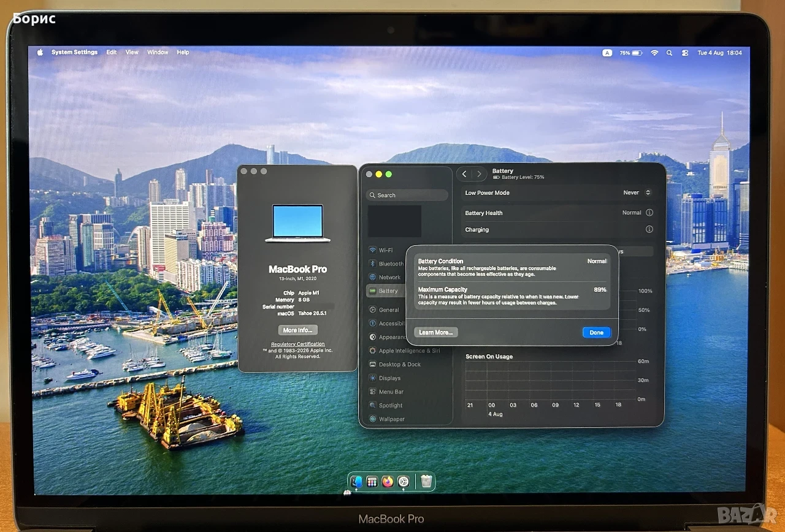Click the Learn More... button
This screenshot has height=532, width=785.
pyautogui.click(x=436, y=332)
